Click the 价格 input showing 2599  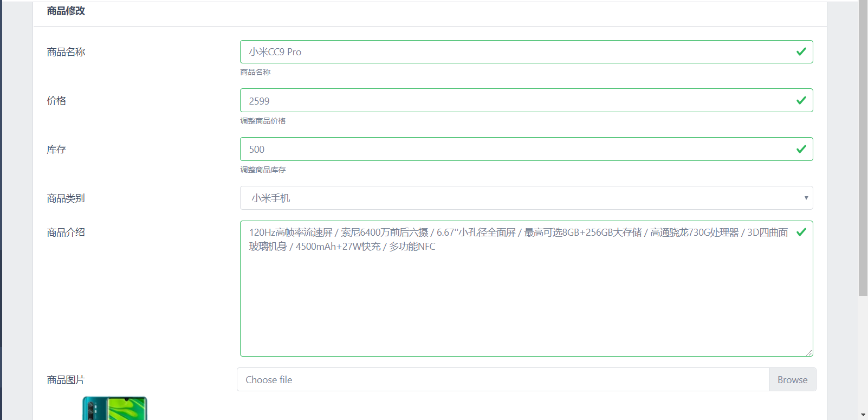526,100
